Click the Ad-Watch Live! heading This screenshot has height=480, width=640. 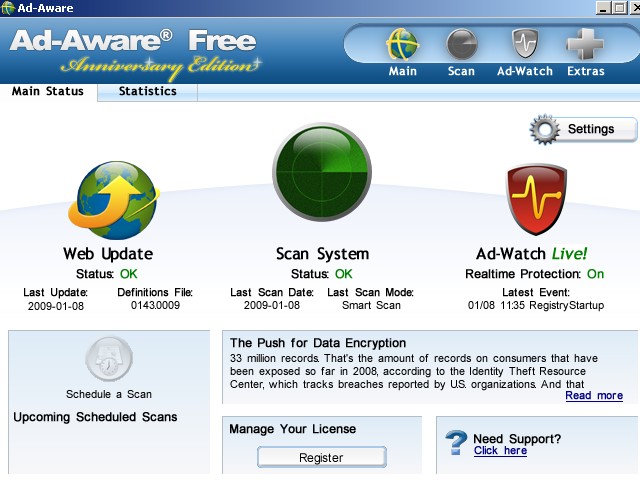click(x=531, y=254)
